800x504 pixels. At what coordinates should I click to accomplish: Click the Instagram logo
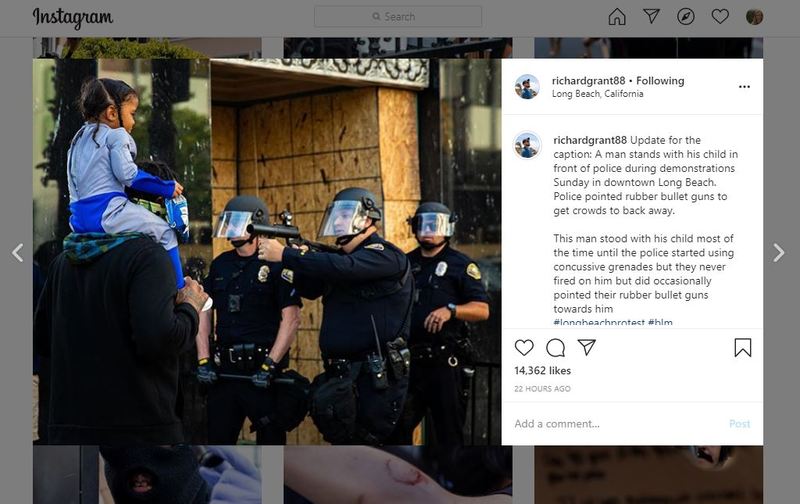[72, 18]
